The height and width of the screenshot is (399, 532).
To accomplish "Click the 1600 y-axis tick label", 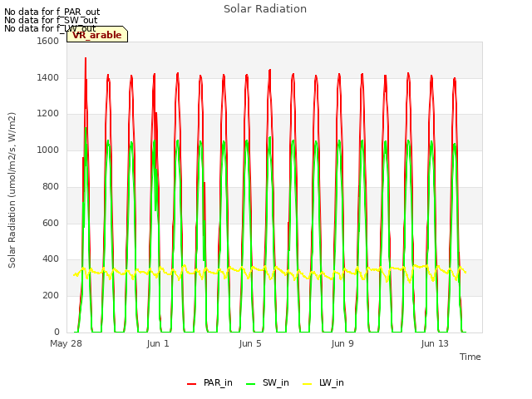I will [x=48, y=41].
